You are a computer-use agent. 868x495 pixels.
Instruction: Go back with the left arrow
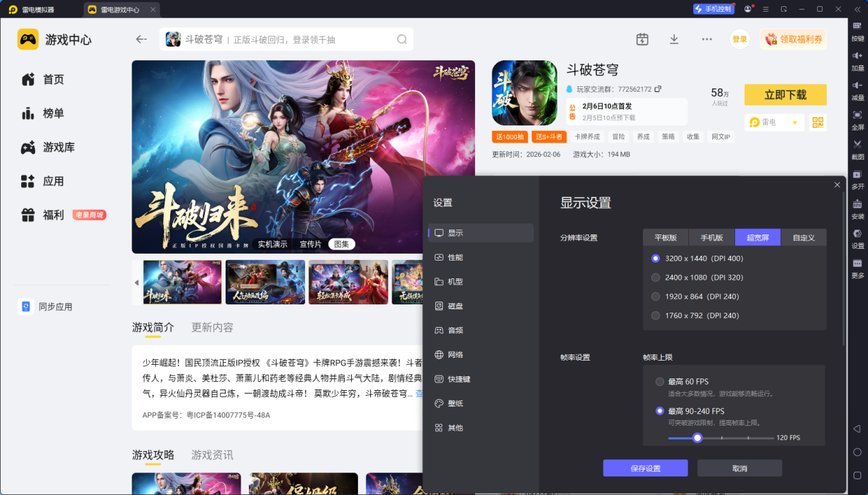point(141,39)
